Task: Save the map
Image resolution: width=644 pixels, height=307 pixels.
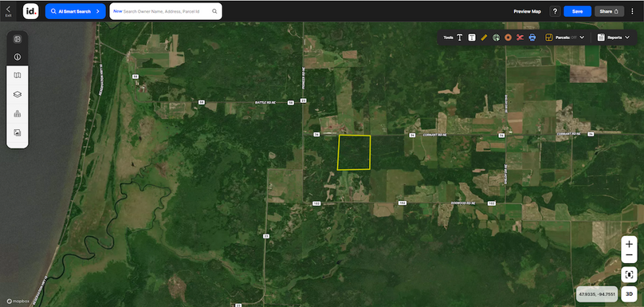Action: click(x=578, y=11)
